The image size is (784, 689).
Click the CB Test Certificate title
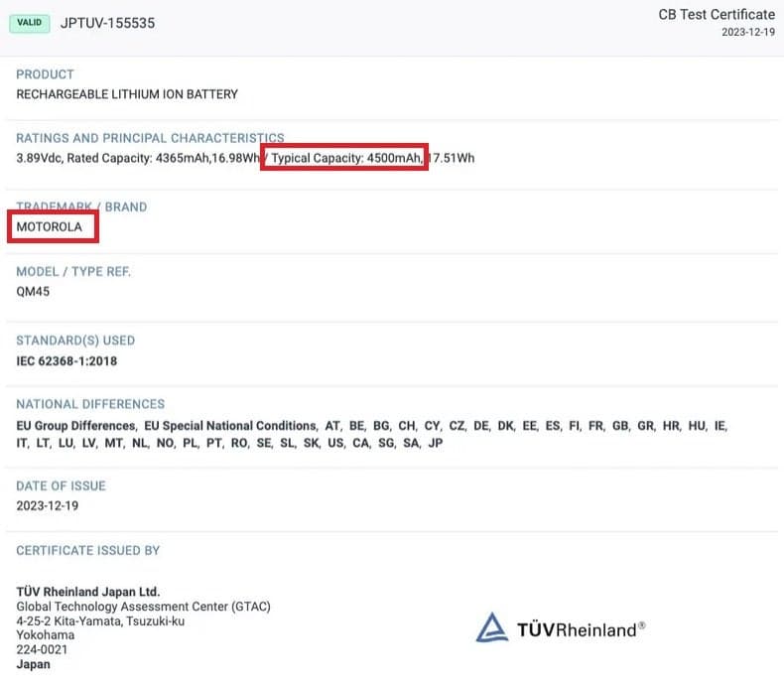coord(716,14)
